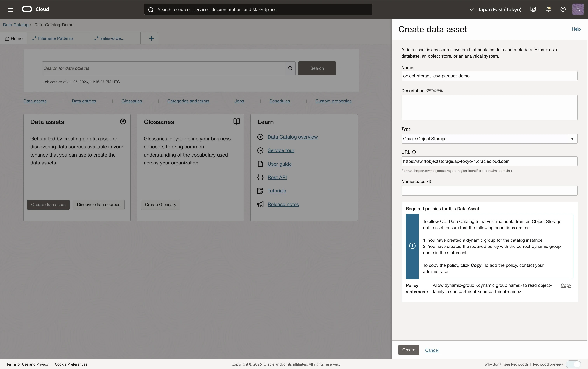This screenshot has height=369, width=588.
Task: Show the Namespace info tooltip icon
Action: (x=429, y=182)
